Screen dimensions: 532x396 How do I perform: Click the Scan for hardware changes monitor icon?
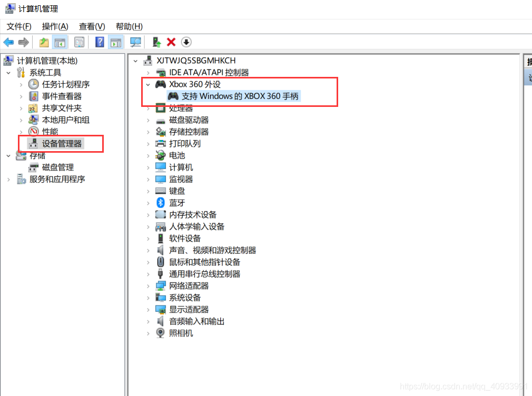135,43
